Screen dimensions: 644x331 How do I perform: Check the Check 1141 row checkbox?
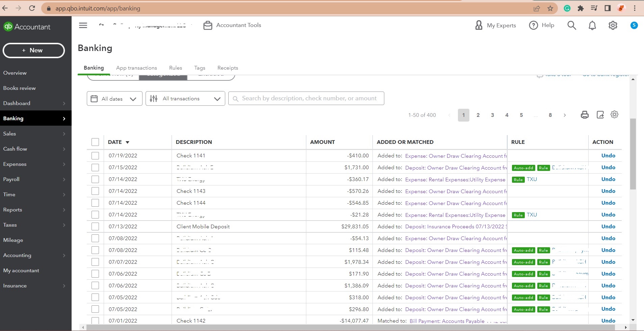click(x=95, y=156)
